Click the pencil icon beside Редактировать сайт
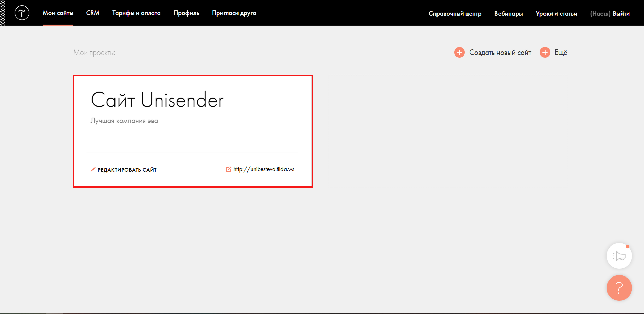This screenshot has width=644, height=314. tap(93, 169)
